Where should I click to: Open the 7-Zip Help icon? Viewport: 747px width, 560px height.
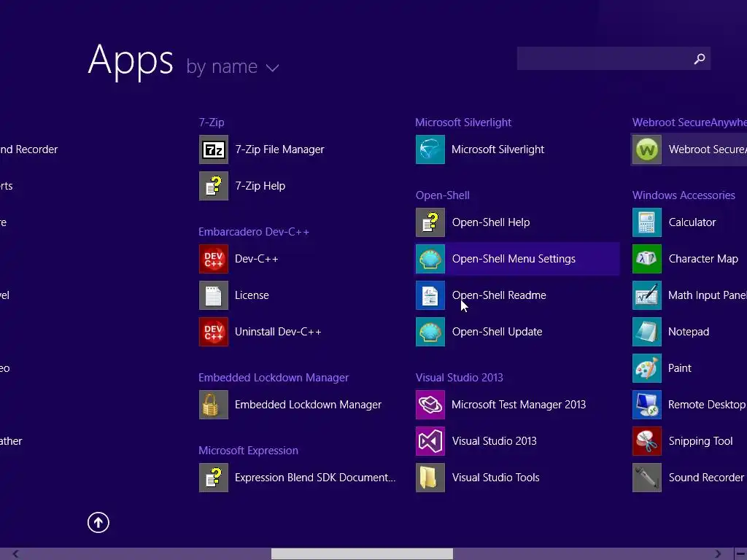tap(214, 186)
